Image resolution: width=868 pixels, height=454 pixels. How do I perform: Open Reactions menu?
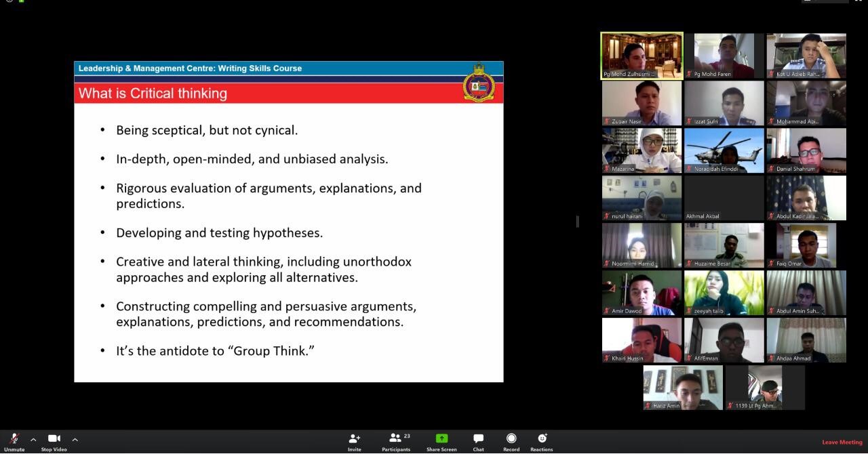point(541,442)
